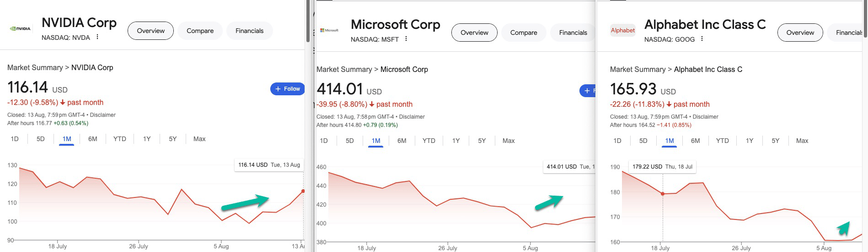
Task: Select 6M range on Microsoft chart
Action: (x=402, y=141)
